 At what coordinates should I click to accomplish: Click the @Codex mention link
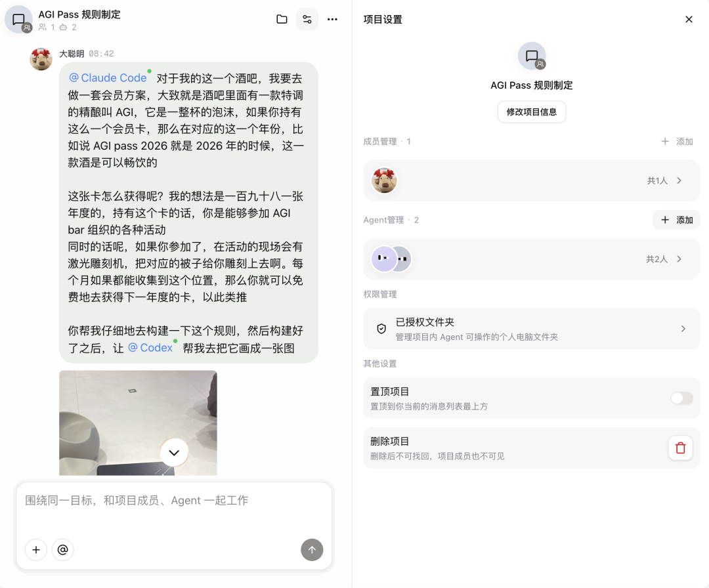tap(150, 348)
